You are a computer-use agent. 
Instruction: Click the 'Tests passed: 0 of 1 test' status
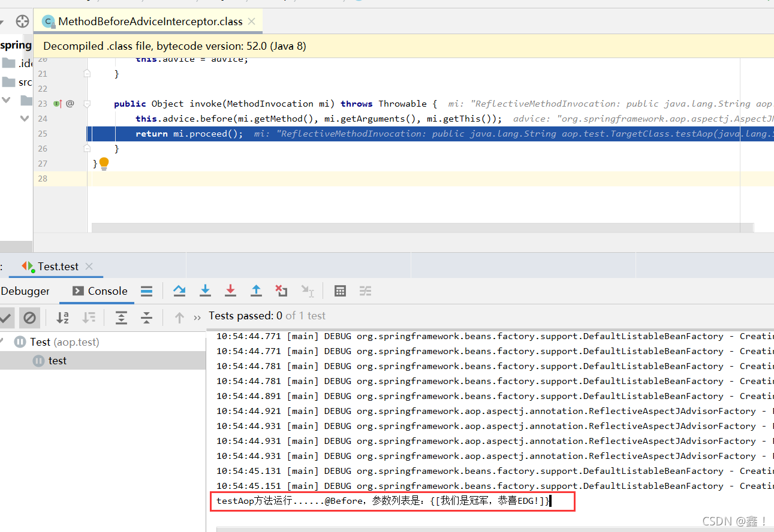click(x=267, y=316)
